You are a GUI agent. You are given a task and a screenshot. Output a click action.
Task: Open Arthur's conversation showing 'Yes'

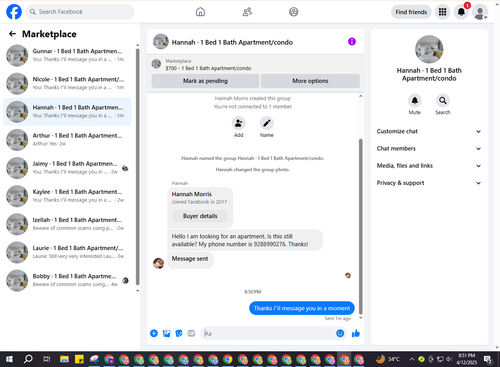pos(67,140)
